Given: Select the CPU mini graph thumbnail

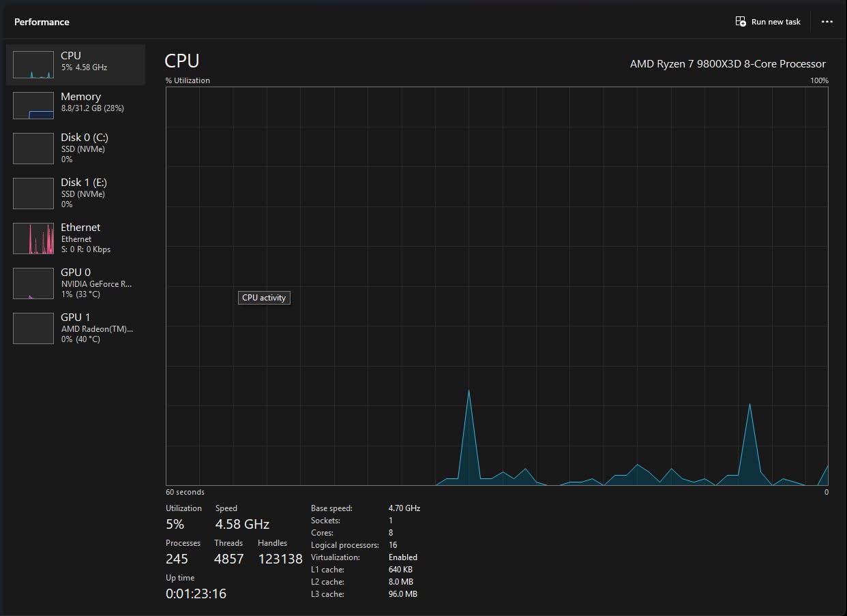Looking at the screenshot, I should coord(33,65).
